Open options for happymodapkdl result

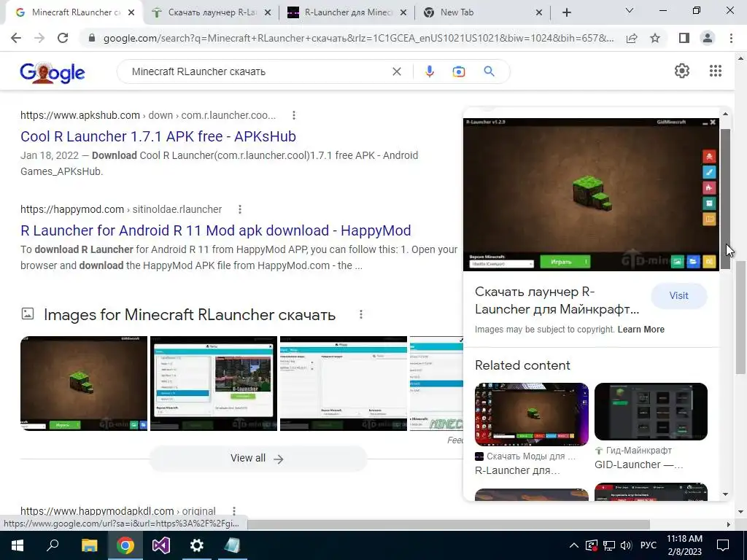(x=234, y=511)
